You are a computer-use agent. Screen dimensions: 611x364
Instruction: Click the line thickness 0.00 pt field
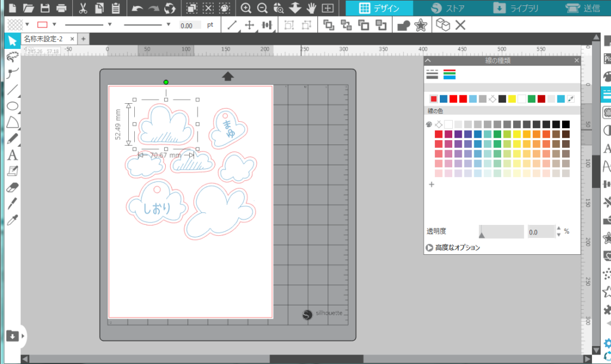tap(190, 25)
